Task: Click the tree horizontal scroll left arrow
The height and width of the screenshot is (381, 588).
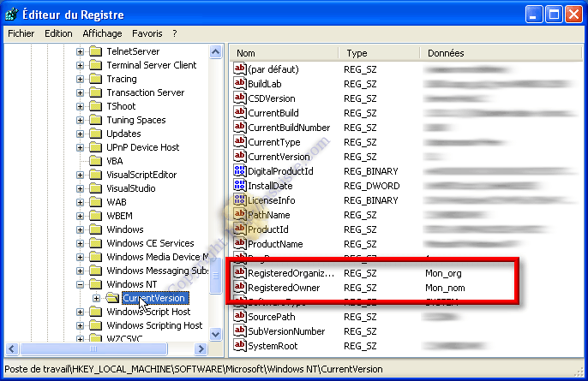Action: pos(12,348)
